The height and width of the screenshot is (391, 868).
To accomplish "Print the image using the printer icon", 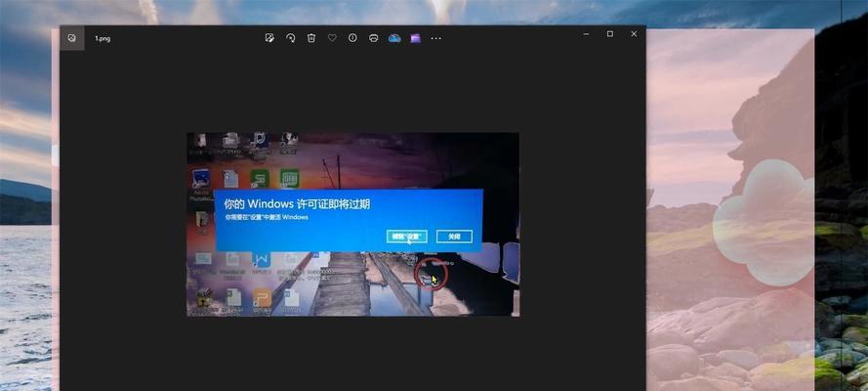I will [x=374, y=38].
